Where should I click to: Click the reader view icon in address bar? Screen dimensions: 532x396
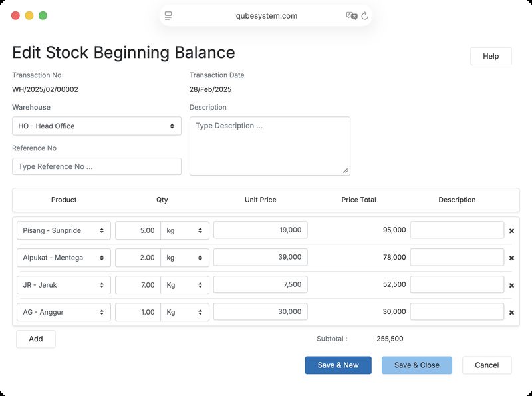[x=168, y=15]
